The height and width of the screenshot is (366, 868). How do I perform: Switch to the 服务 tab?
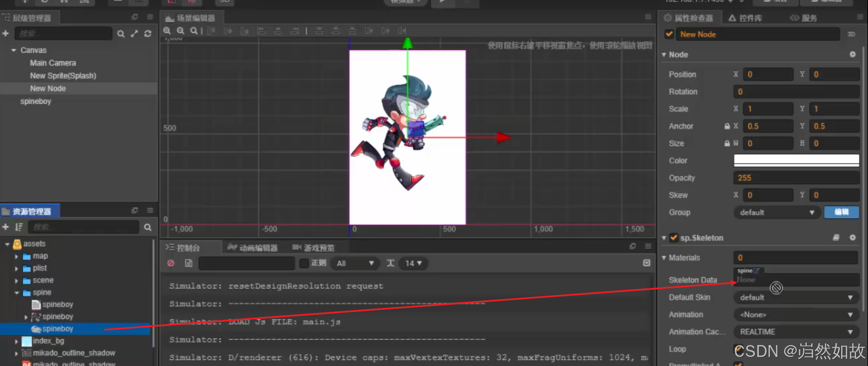click(804, 18)
